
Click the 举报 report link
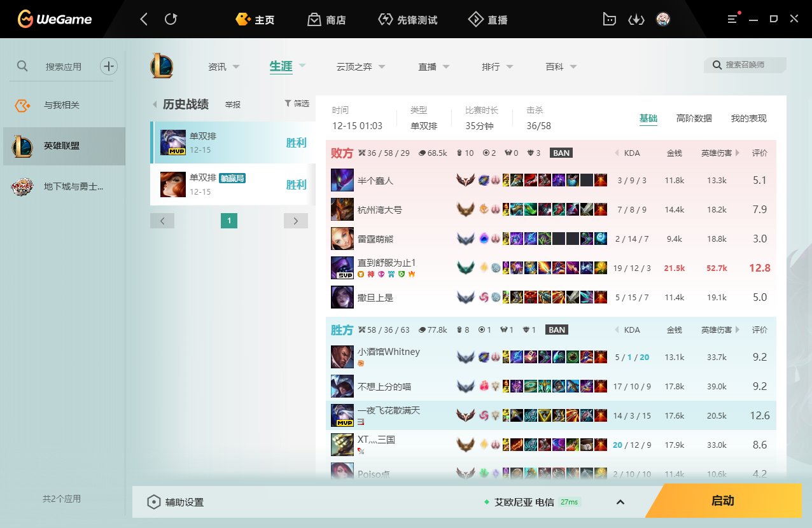[233, 104]
